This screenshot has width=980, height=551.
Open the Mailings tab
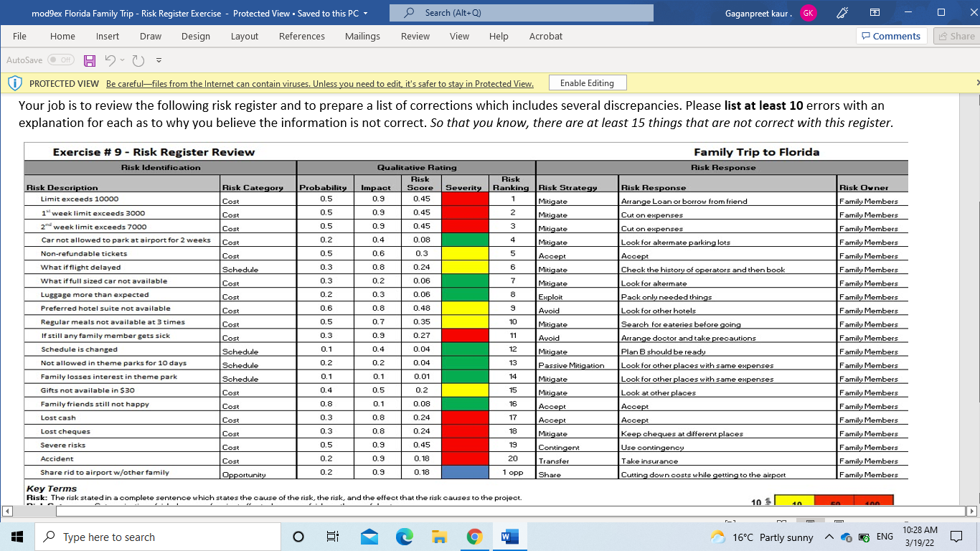pos(363,36)
